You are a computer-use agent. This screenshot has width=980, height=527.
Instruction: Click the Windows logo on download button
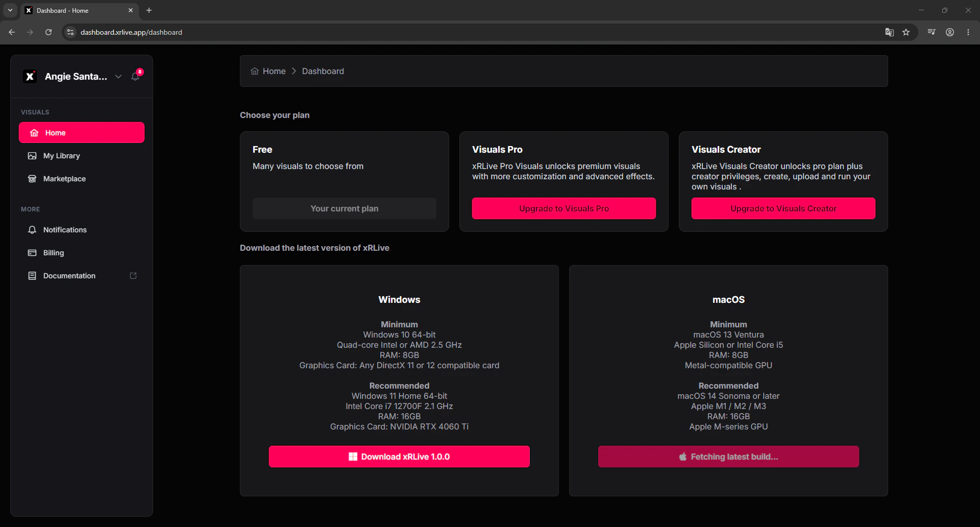(353, 457)
